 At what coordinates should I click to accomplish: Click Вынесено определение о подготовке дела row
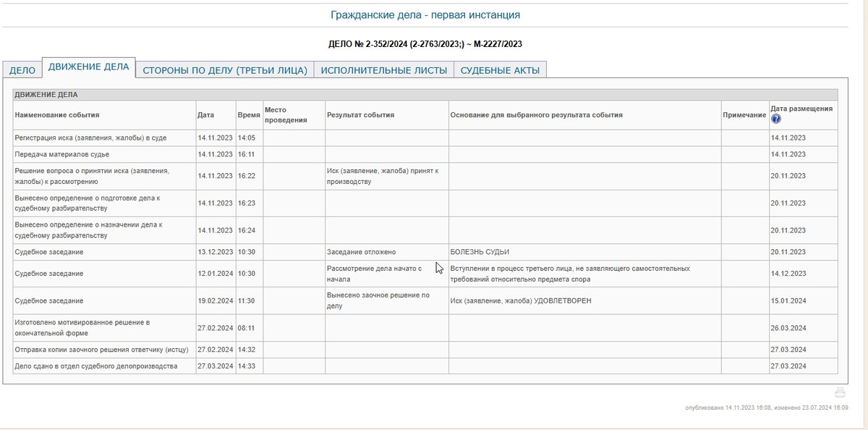pyautogui.click(x=426, y=203)
